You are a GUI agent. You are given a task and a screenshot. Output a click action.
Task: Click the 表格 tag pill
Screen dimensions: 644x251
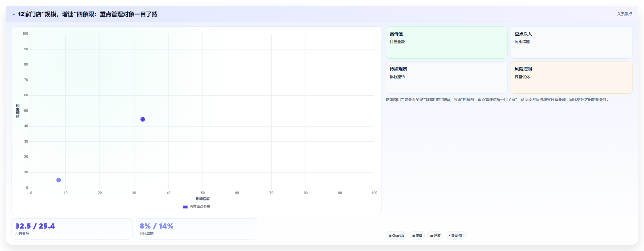click(417, 235)
